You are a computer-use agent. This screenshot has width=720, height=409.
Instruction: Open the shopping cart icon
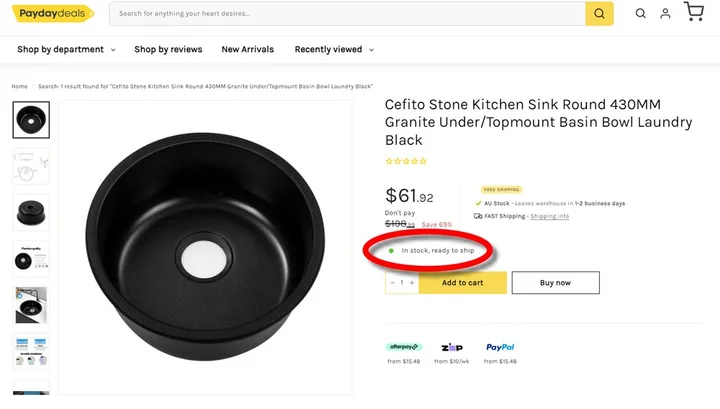pos(693,12)
